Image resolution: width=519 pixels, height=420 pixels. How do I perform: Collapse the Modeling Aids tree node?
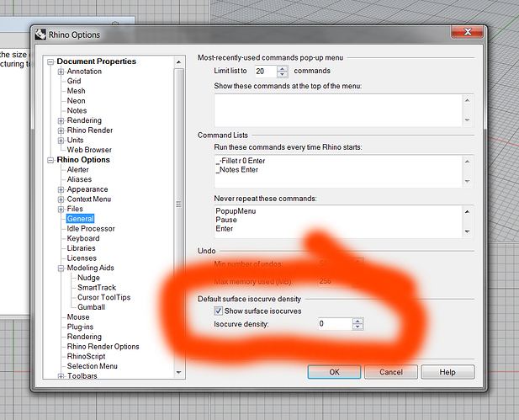click(x=61, y=268)
